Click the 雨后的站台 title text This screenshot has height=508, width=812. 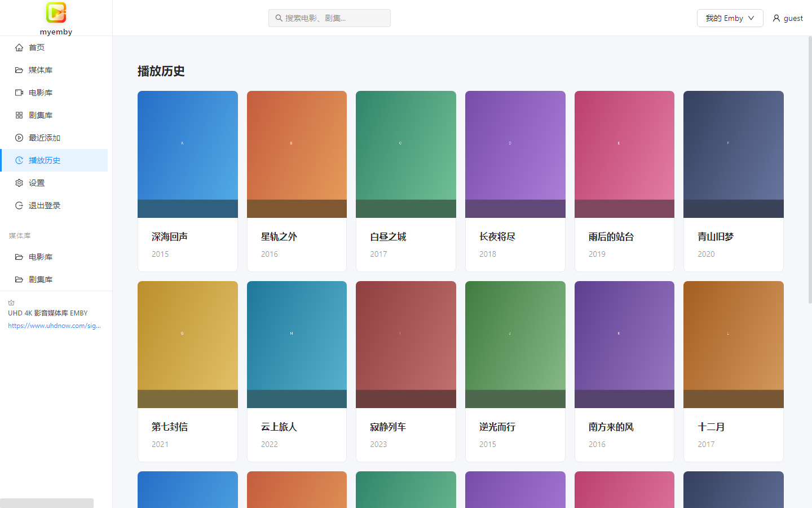pyautogui.click(x=611, y=237)
